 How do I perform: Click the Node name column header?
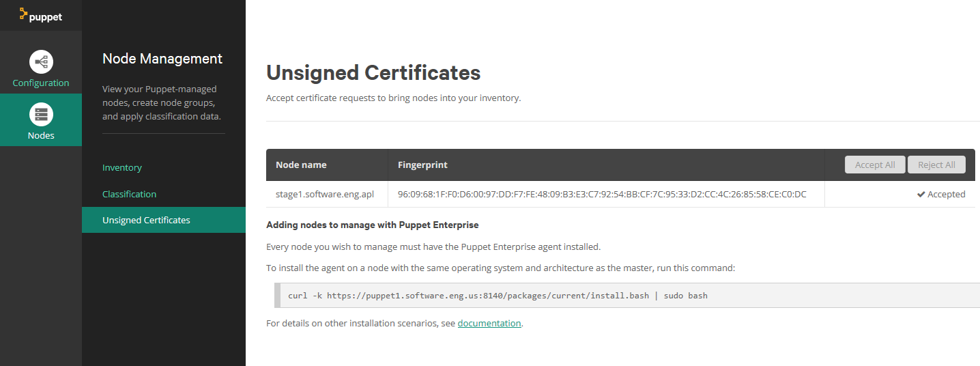click(x=301, y=165)
